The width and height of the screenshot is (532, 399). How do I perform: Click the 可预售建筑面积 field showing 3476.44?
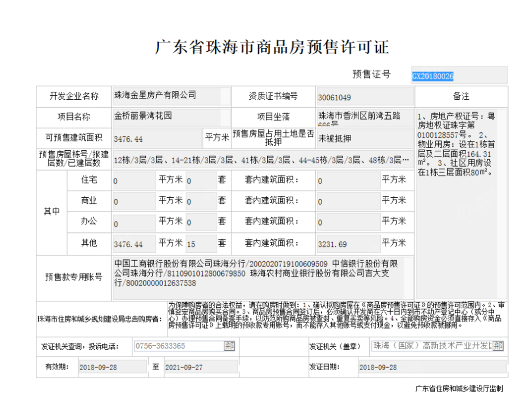157,138
